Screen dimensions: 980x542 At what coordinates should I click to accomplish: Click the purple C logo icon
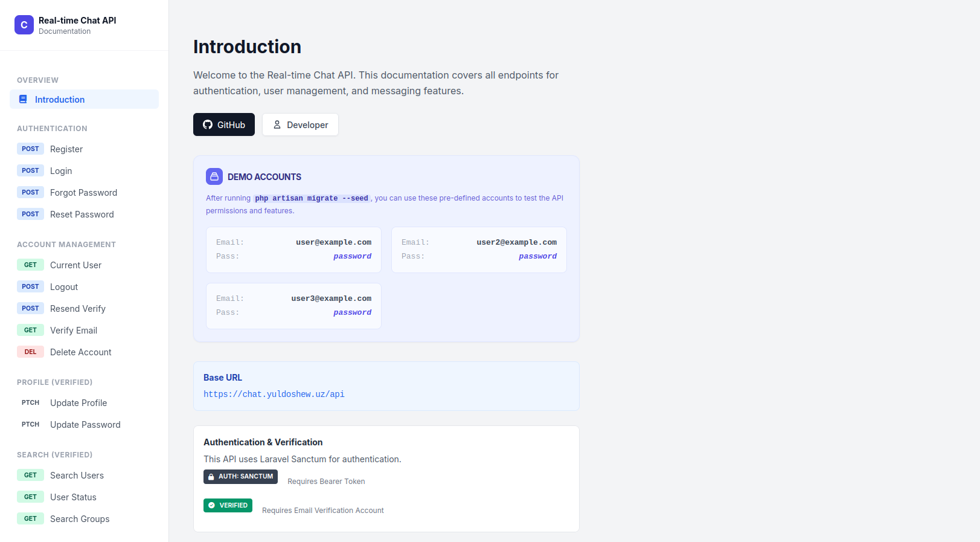[x=24, y=25]
